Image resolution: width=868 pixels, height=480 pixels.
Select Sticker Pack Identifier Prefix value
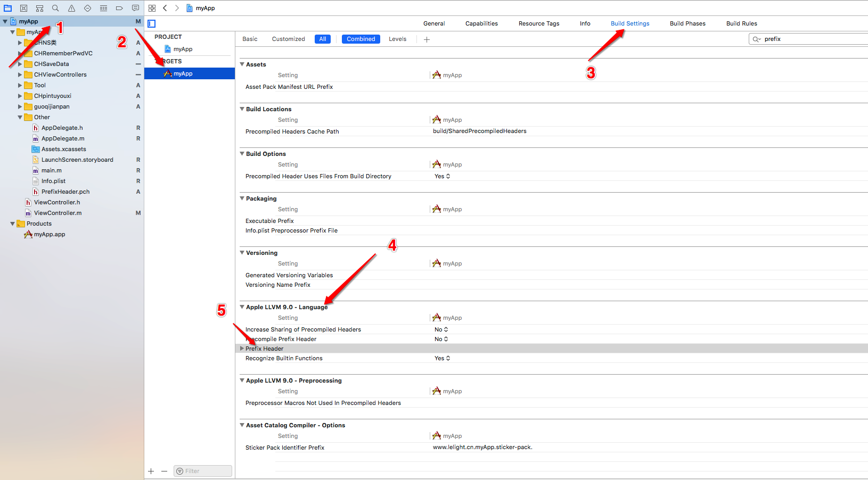coord(482,447)
